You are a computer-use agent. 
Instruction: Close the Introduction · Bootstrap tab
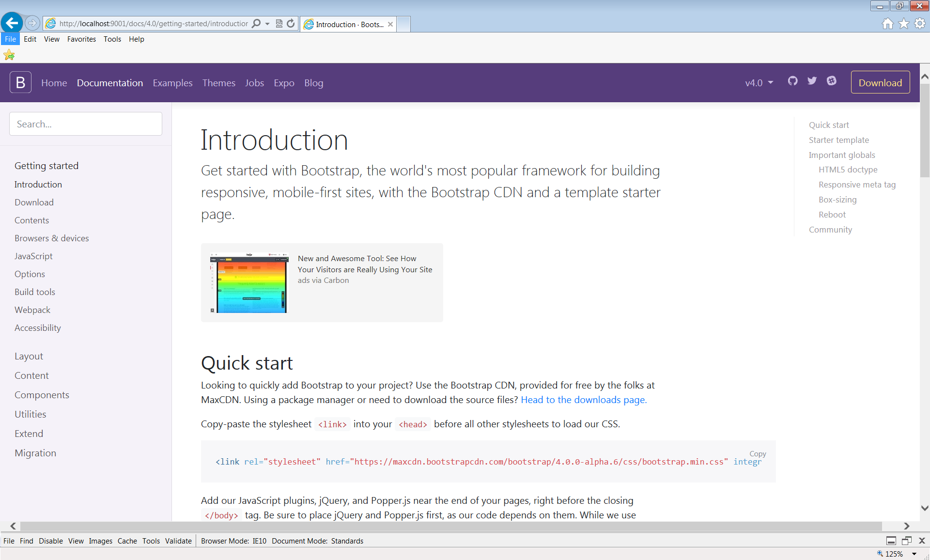[x=390, y=24]
